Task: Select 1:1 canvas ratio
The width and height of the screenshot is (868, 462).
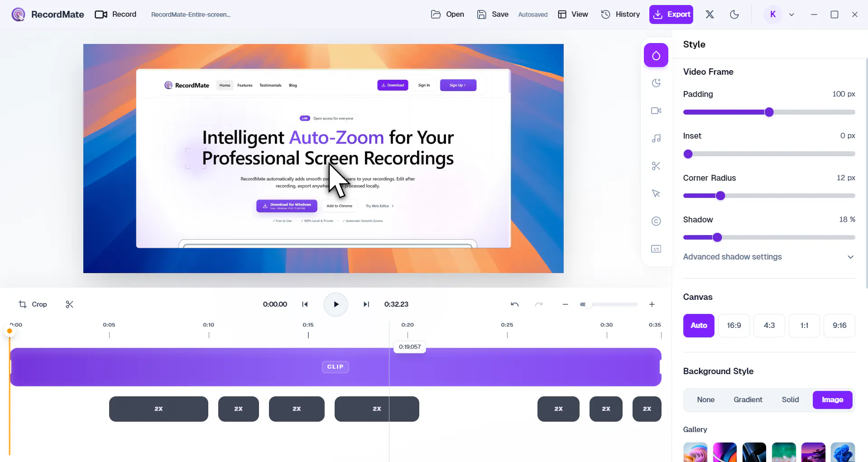Action: 804,326
